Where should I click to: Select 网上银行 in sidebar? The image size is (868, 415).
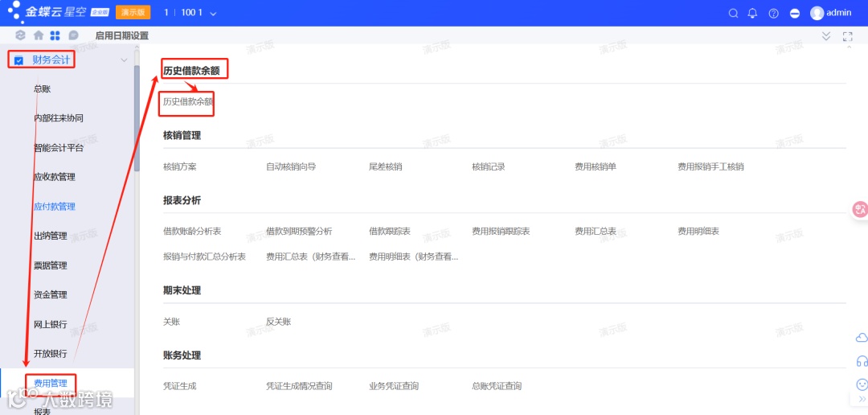click(51, 324)
